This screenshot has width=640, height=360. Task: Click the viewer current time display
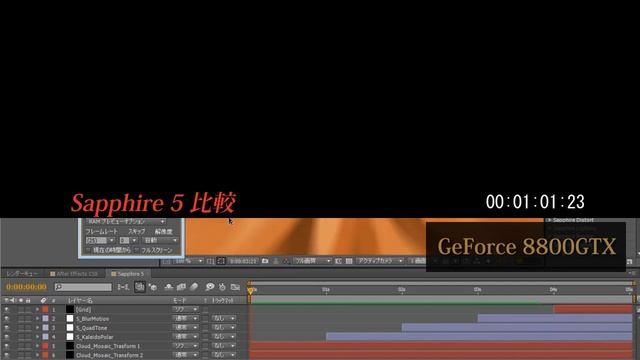click(x=243, y=261)
